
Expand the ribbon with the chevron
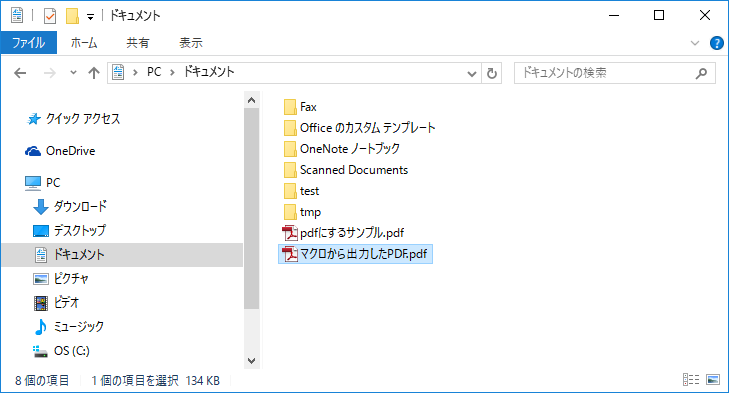pos(695,43)
